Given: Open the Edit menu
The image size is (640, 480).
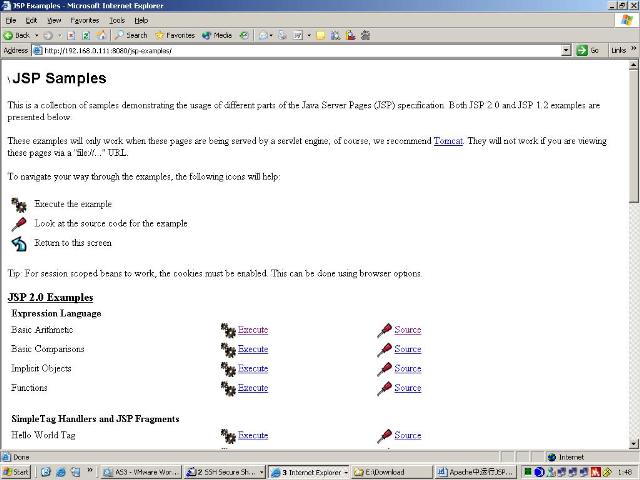Looking at the screenshot, I should pos(31,20).
